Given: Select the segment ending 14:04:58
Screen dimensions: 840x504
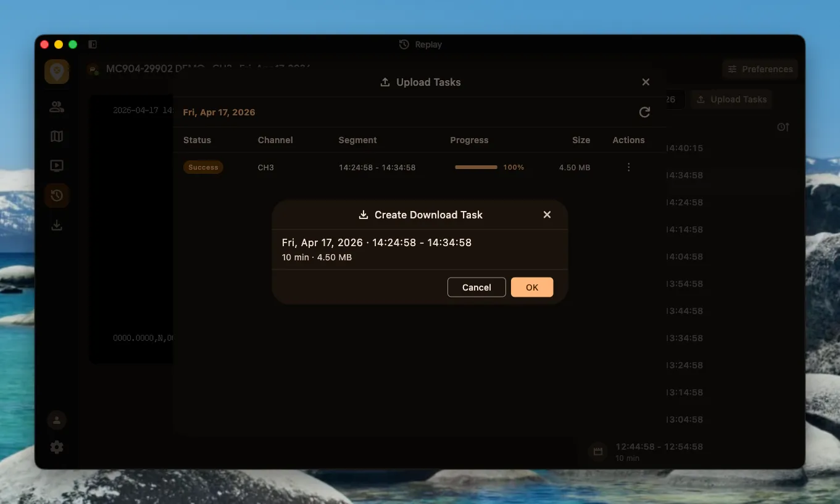Looking at the screenshot, I should (x=684, y=257).
